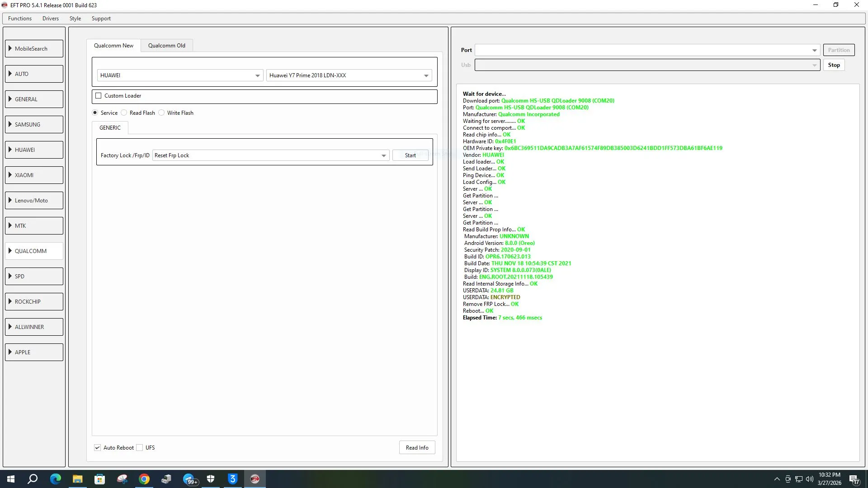Open the Telegram taskbar icon

tap(189, 479)
